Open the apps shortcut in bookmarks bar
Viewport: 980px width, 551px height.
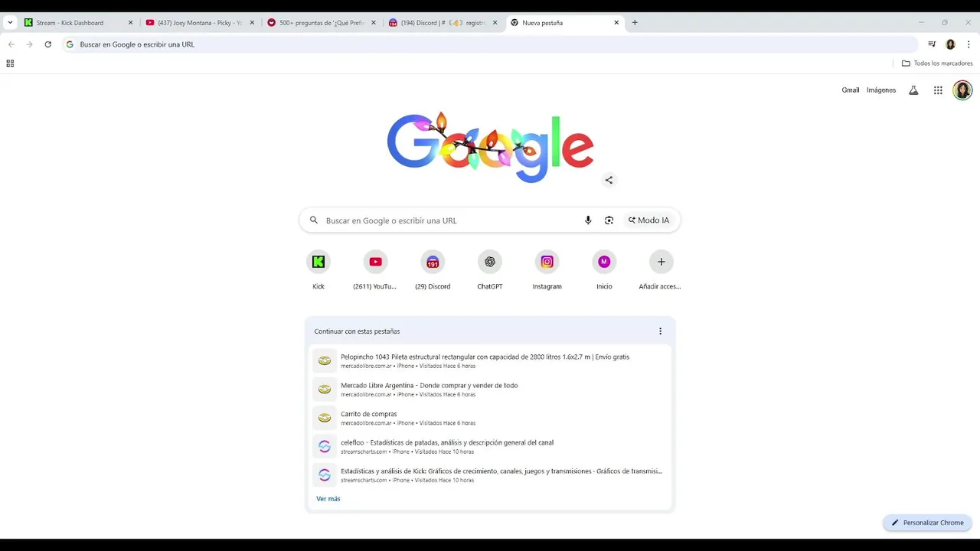(x=10, y=64)
